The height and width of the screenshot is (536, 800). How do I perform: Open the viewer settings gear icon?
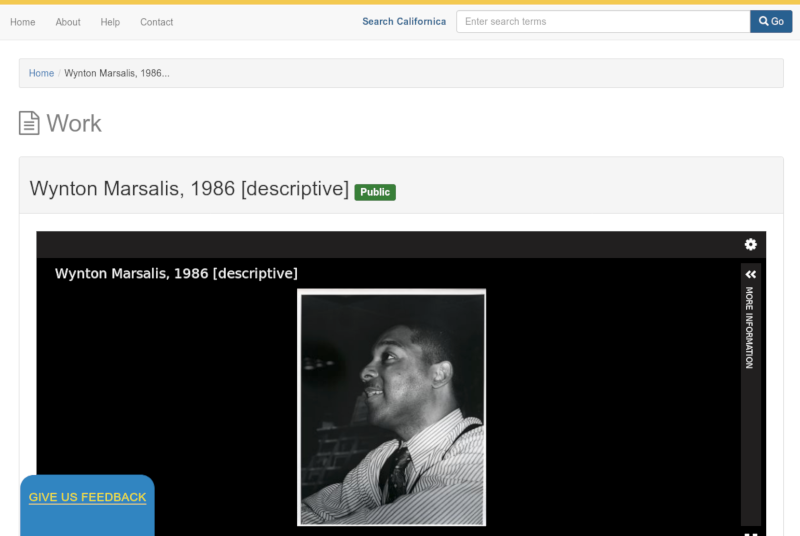(x=750, y=244)
